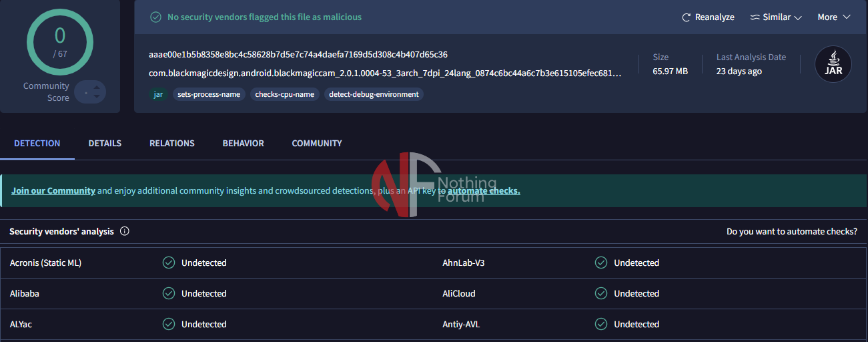The height and width of the screenshot is (342, 868).
Task: Click the JAR file type icon
Action: (x=833, y=65)
